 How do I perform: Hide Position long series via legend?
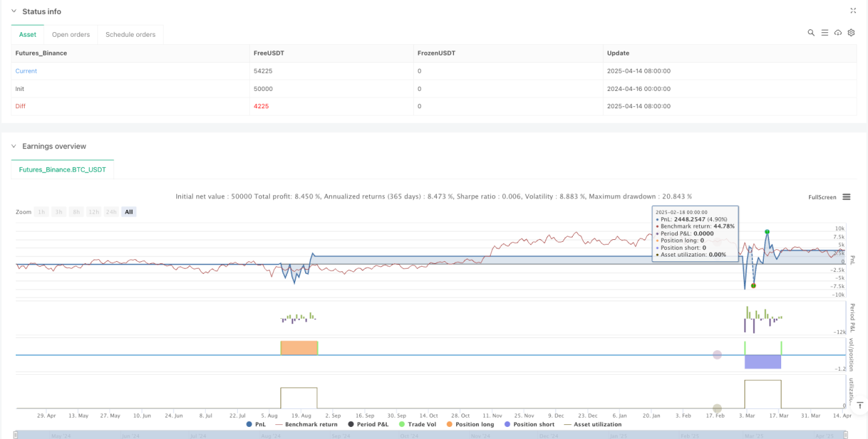coord(469,424)
